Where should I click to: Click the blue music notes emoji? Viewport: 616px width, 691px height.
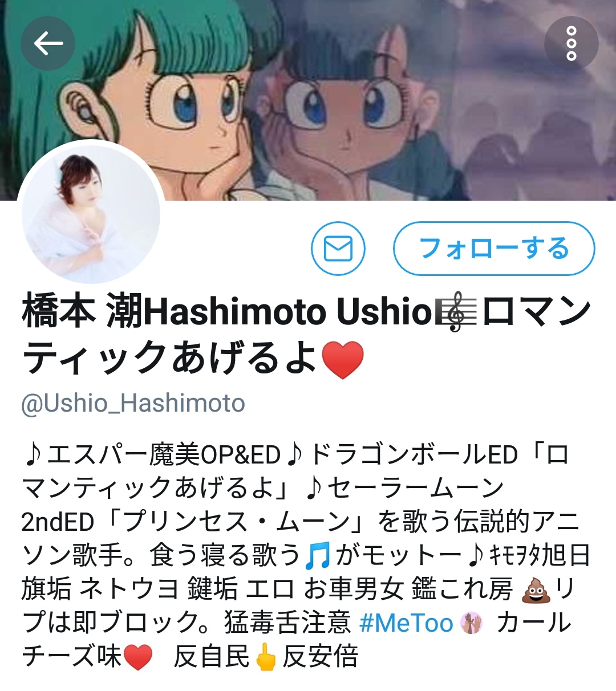pyautogui.click(x=317, y=556)
